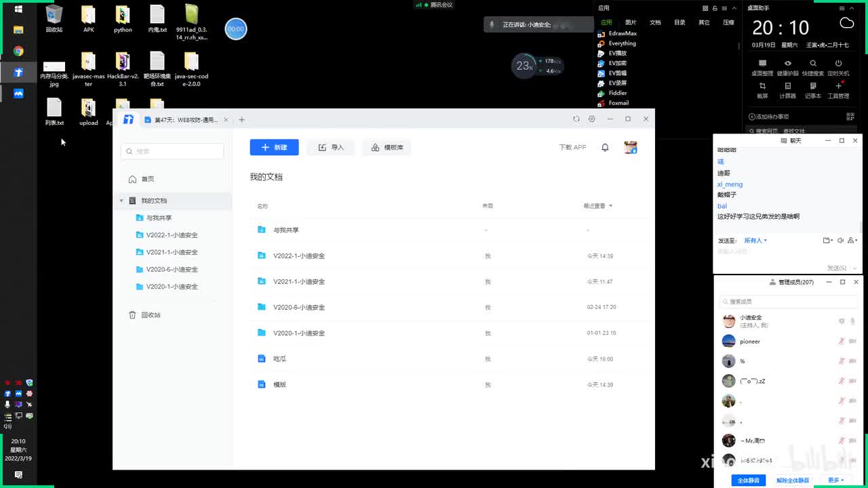868x488 pixels.
Task: Toggle pioneer's microphone mute icon
Action: coord(842,342)
